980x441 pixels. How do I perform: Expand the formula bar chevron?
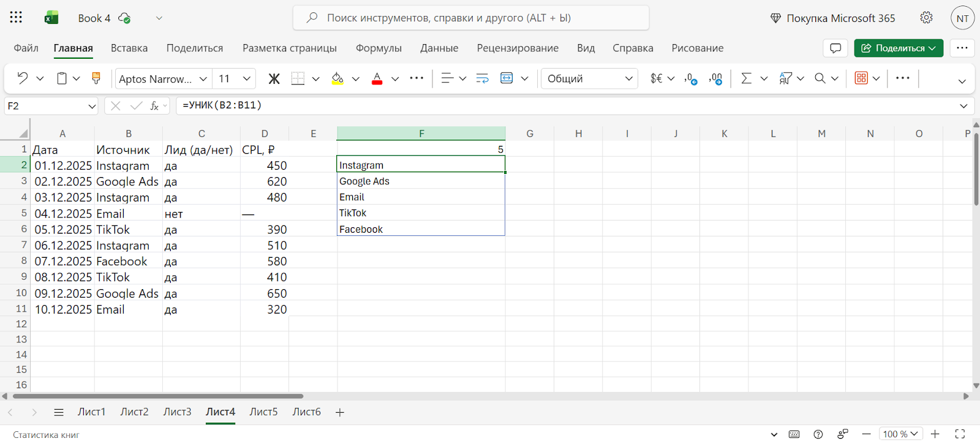(963, 106)
